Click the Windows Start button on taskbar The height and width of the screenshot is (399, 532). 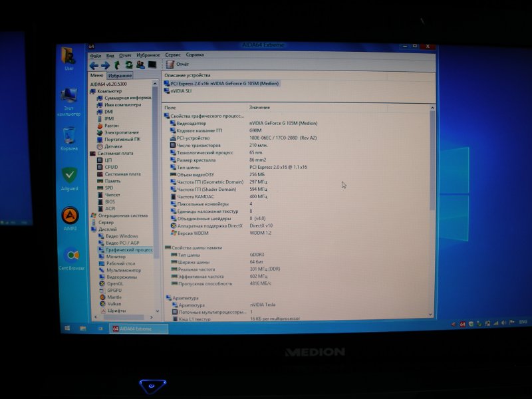click(67, 328)
